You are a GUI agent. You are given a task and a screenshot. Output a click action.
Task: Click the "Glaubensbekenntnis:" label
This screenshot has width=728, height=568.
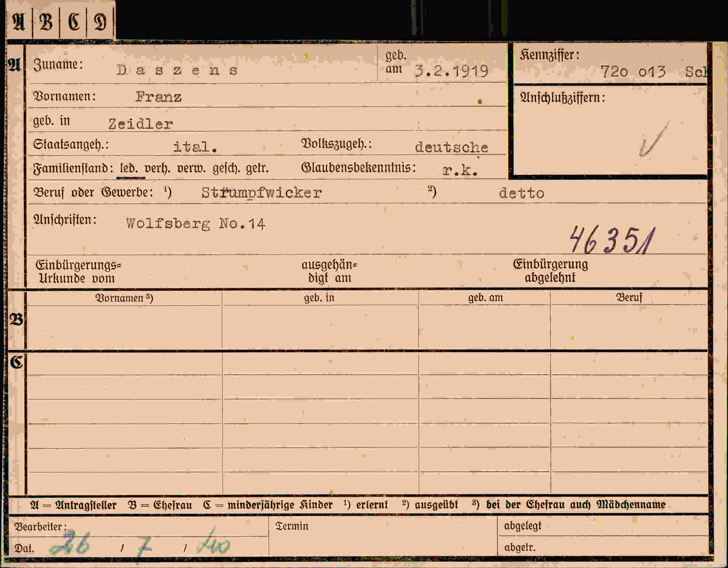[359, 168]
